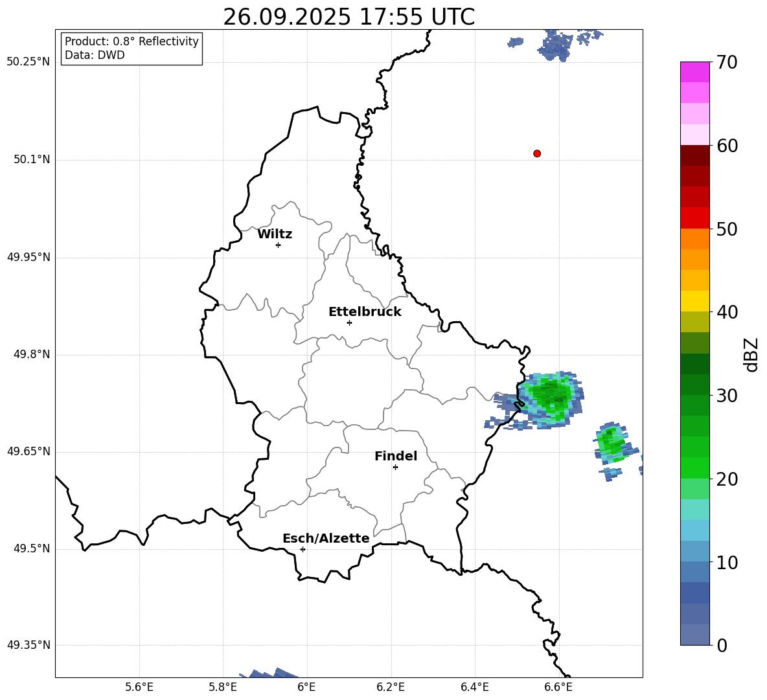
Task: Click the colorbar tick value 60
Action: 726,146
